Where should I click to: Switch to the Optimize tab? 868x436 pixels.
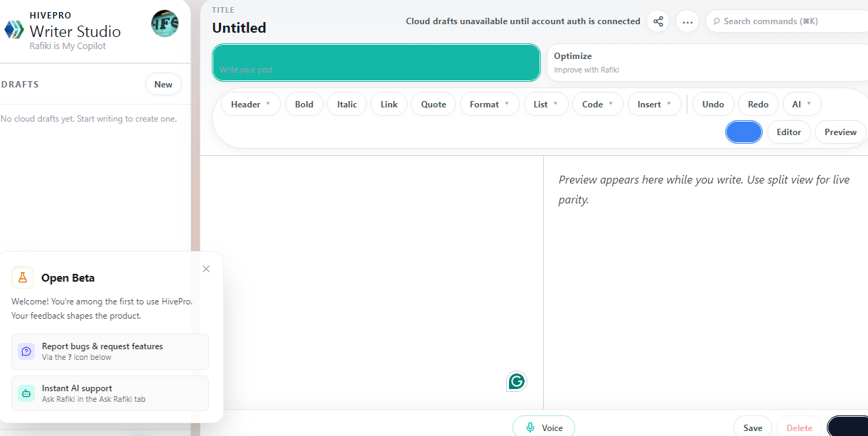pos(707,63)
